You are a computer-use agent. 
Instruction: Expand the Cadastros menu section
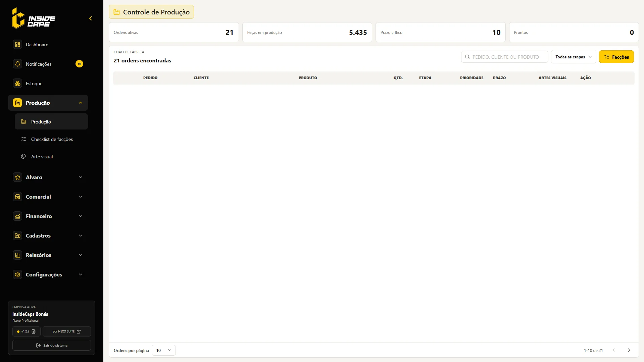click(48, 236)
